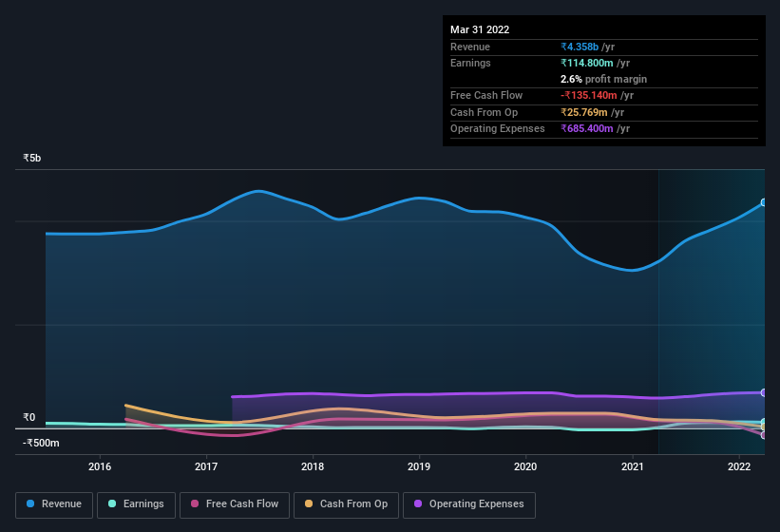
Task: Click the Cash From Op label in the tooltip
Action: click(484, 112)
